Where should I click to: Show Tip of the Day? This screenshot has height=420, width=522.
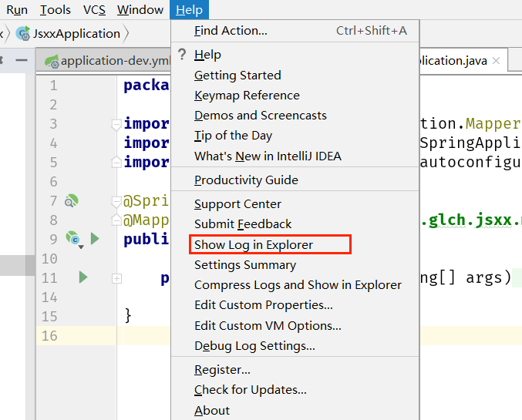click(295, 136)
